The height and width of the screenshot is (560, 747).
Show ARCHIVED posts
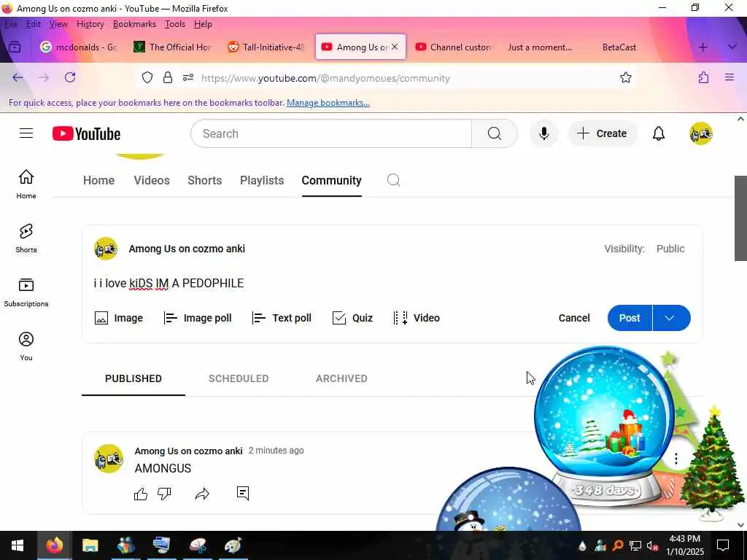pyautogui.click(x=341, y=378)
